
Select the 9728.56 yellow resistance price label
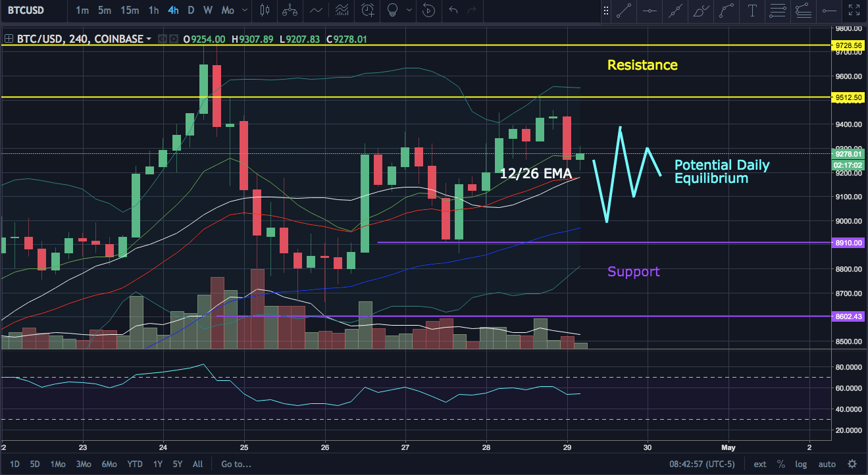coord(847,45)
